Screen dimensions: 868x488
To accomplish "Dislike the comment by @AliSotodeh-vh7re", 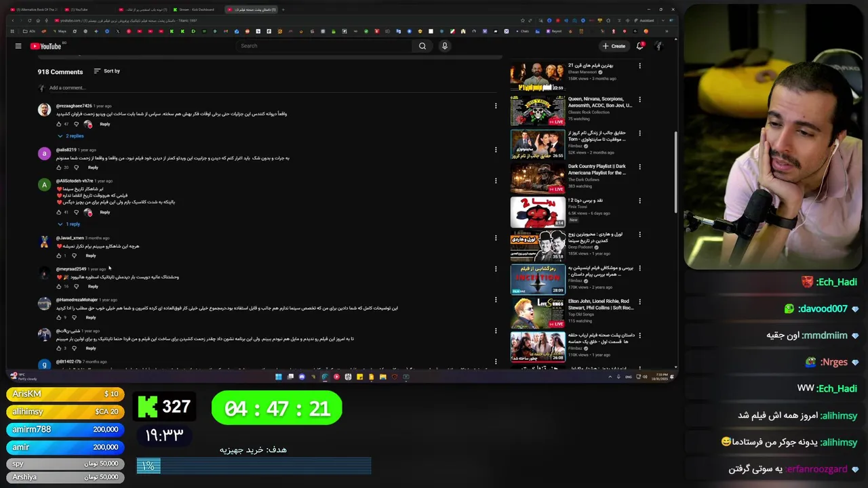I will 76,212.
